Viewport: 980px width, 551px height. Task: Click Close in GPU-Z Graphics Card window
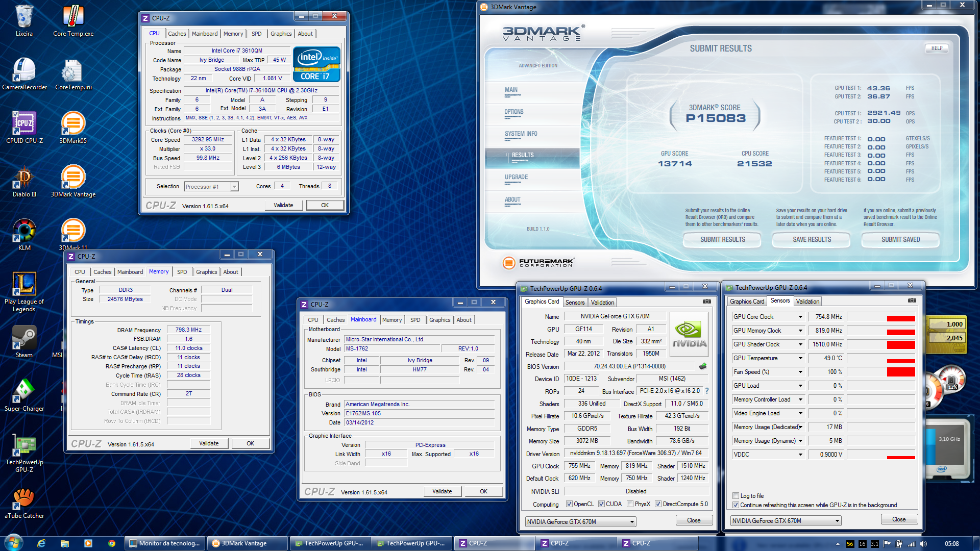pyautogui.click(x=694, y=520)
